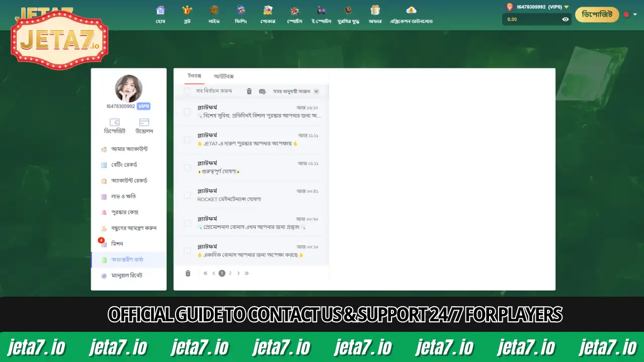Viewport: 644px width, 362px height.
Task: Select page 2 in pagination
Action: 230,274
